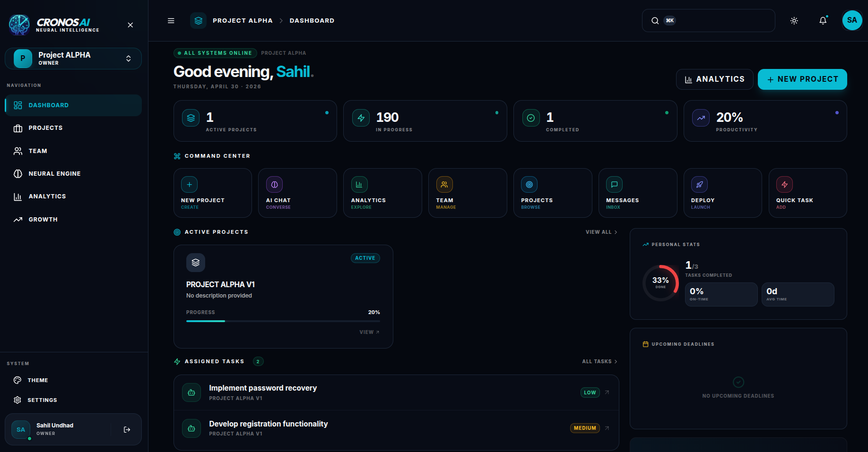Click the robot icon on registration task
868x452 pixels.
[x=191, y=428]
